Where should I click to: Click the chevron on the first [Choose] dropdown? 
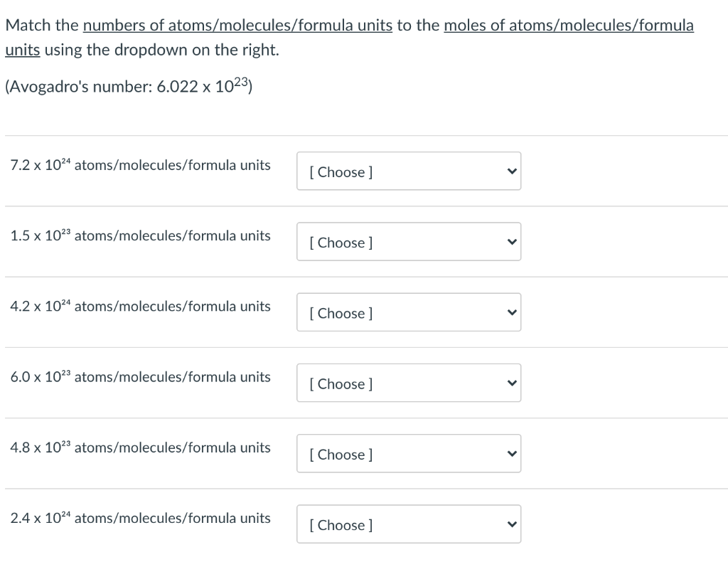[x=510, y=171]
